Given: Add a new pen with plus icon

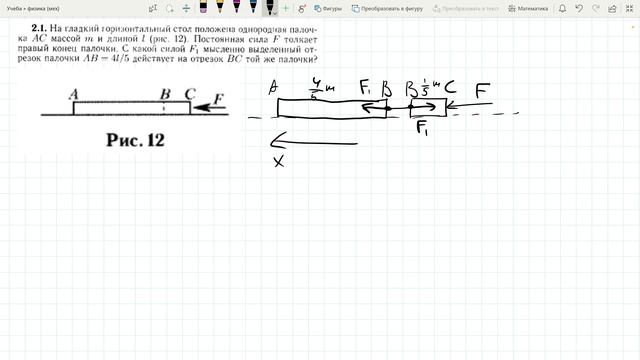Looking at the screenshot, I should coord(286,8).
